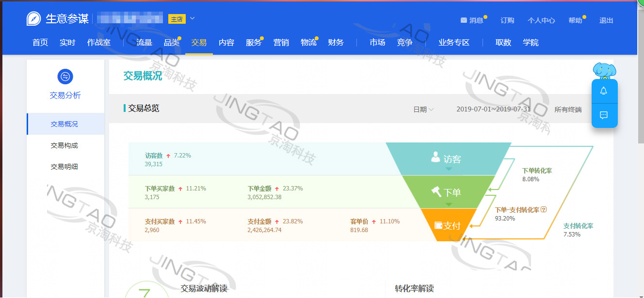
Task: Click the 订购 link in header
Action: pyautogui.click(x=507, y=20)
